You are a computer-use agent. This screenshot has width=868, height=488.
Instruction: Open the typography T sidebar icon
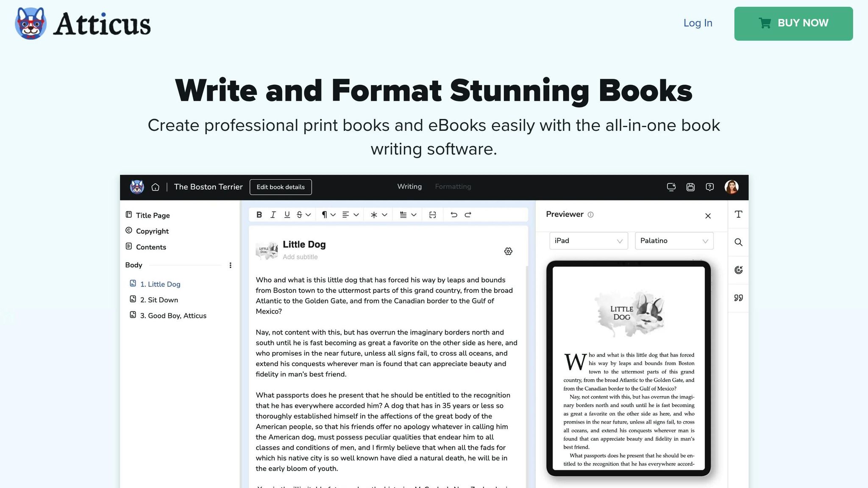(x=738, y=214)
